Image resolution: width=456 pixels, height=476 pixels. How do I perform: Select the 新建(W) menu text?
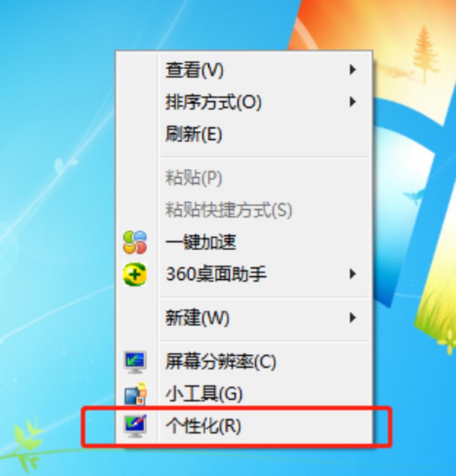pos(197,318)
